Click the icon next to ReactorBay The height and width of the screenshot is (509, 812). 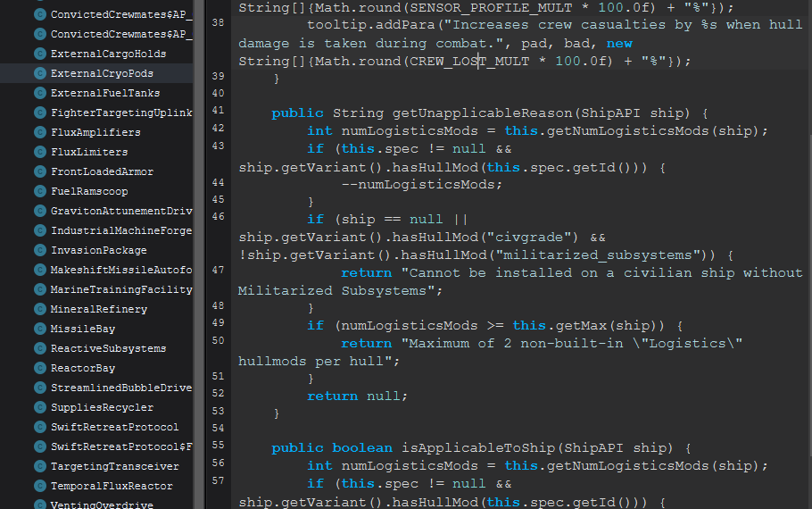[x=40, y=368]
